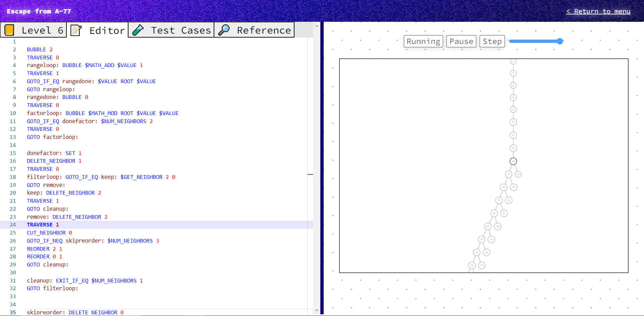Click the 'cleanup: EXIT_IF_EQ' code line

[85, 281]
